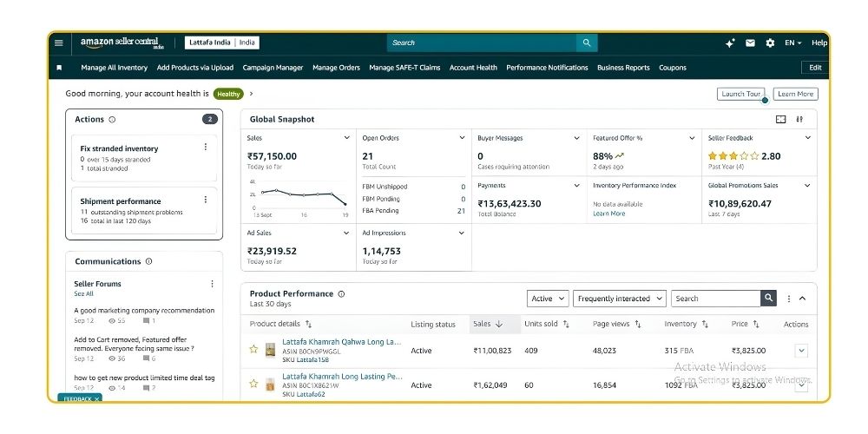868x434 pixels.
Task: Expand the Frequently interacted dropdown
Action: (x=620, y=299)
